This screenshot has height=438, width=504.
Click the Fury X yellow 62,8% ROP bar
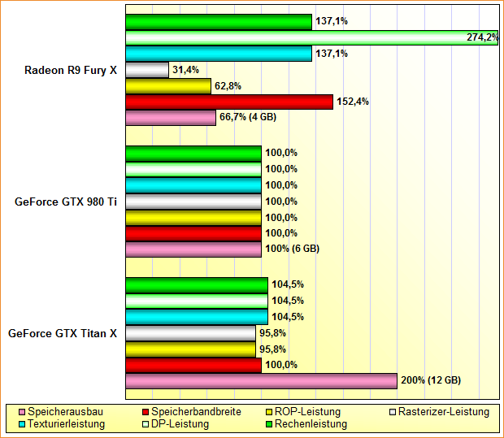[x=168, y=86]
